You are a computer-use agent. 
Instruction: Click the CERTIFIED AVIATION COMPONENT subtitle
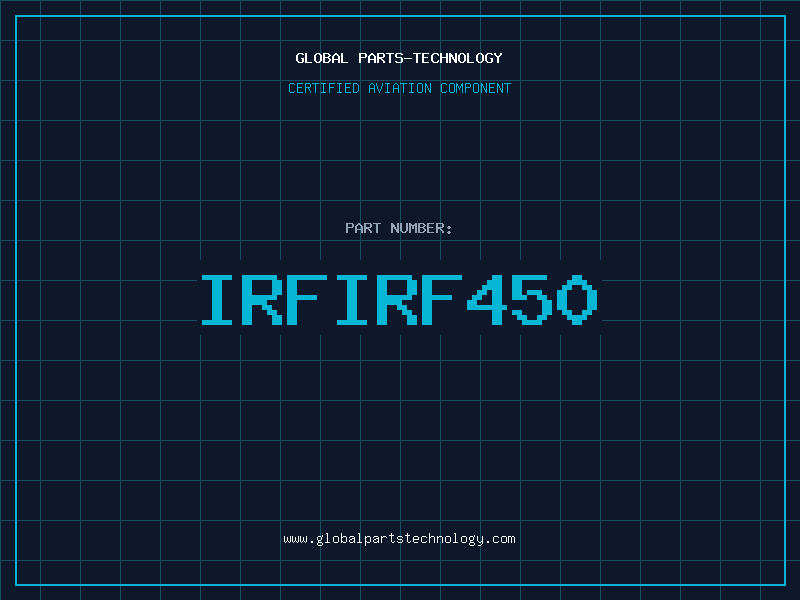click(x=399, y=89)
